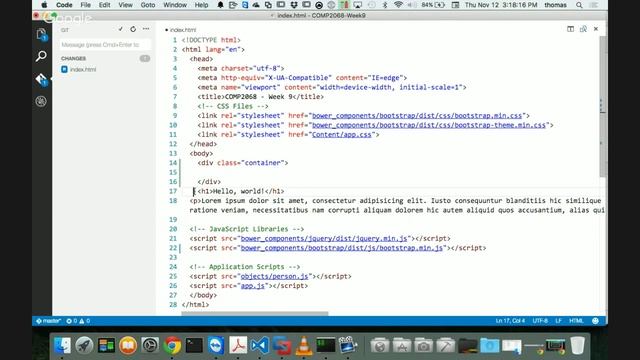Change the HTML language mode

576,321
